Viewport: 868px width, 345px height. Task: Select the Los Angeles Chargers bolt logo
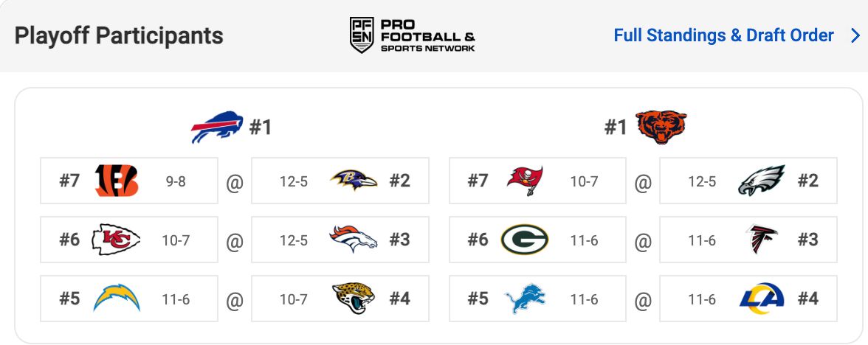[x=117, y=299]
